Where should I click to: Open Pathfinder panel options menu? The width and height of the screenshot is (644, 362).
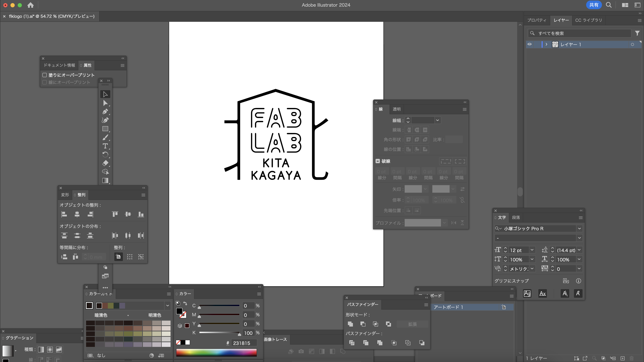[x=426, y=305]
